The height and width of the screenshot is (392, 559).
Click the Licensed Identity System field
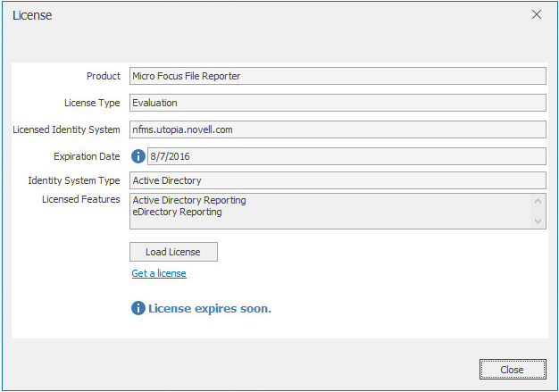coord(338,129)
